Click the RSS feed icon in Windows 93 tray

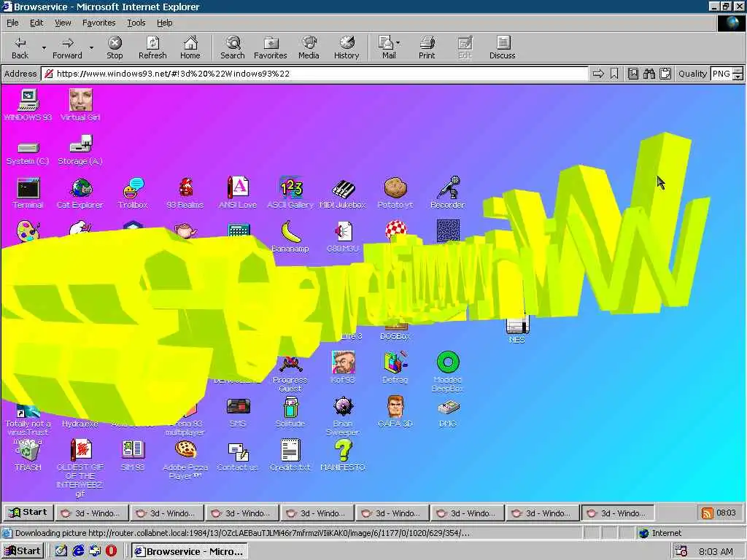pos(708,513)
